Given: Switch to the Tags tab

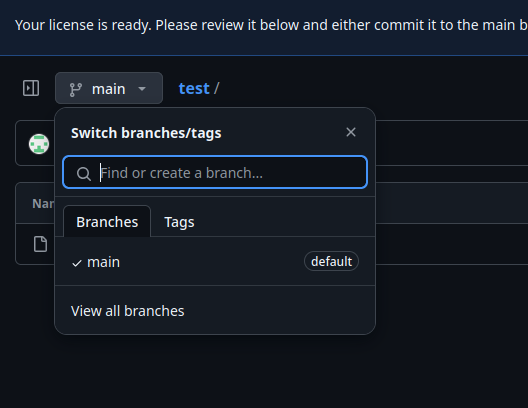Looking at the screenshot, I should pyautogui.click(x=179, y=222).
